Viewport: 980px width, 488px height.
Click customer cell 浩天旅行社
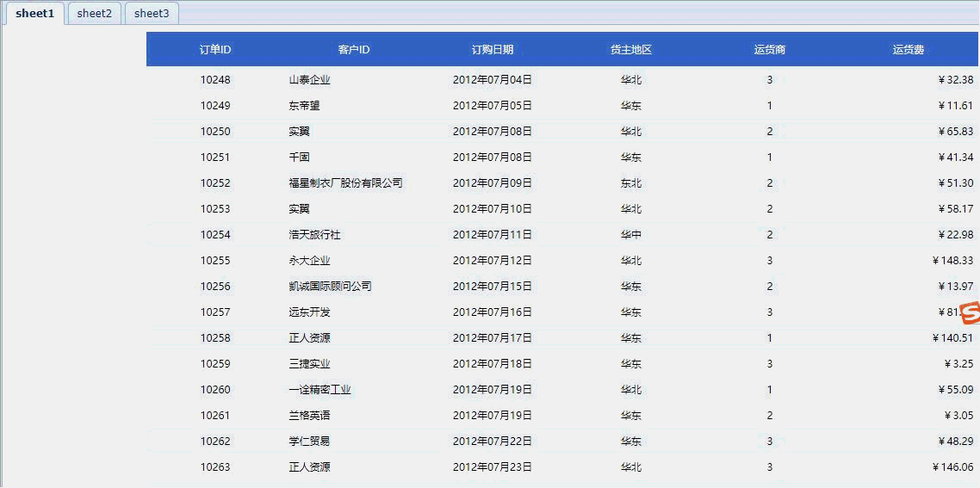314,235
